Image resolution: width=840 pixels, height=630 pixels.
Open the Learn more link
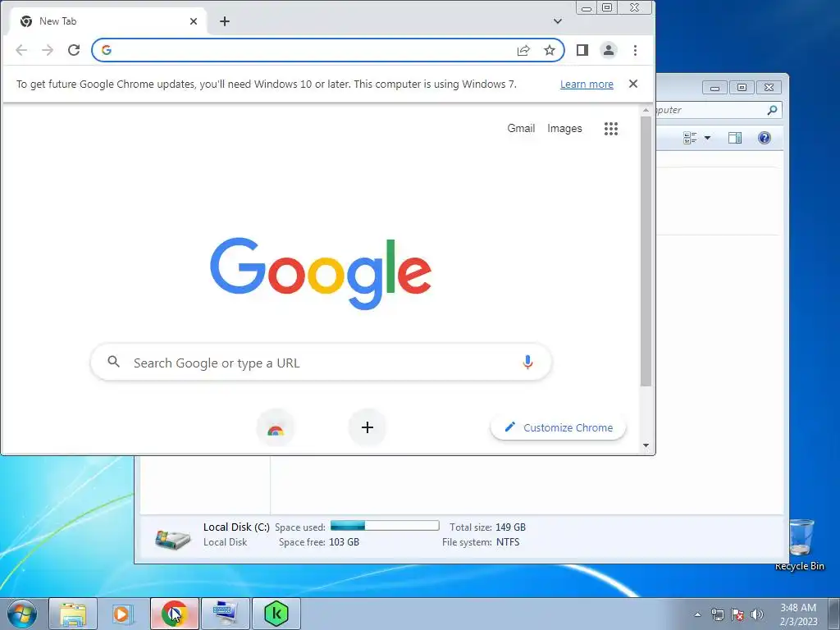(x=587, y=84)
